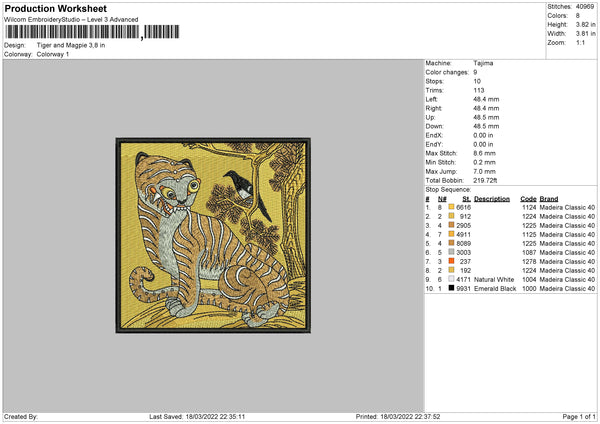Click the yellow swatch in stop row 6616
Screen dimensions: 600x424
[452, 207]
